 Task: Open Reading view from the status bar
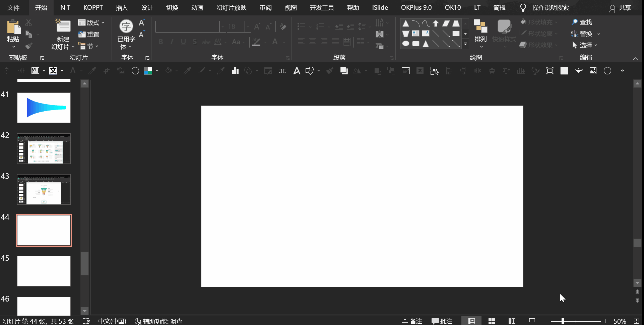(512, 321)
